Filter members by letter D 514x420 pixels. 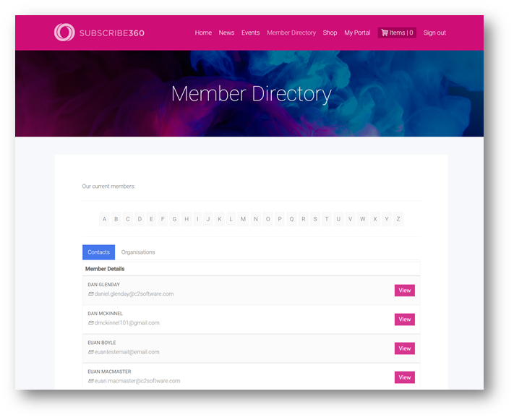coord(140,219)
